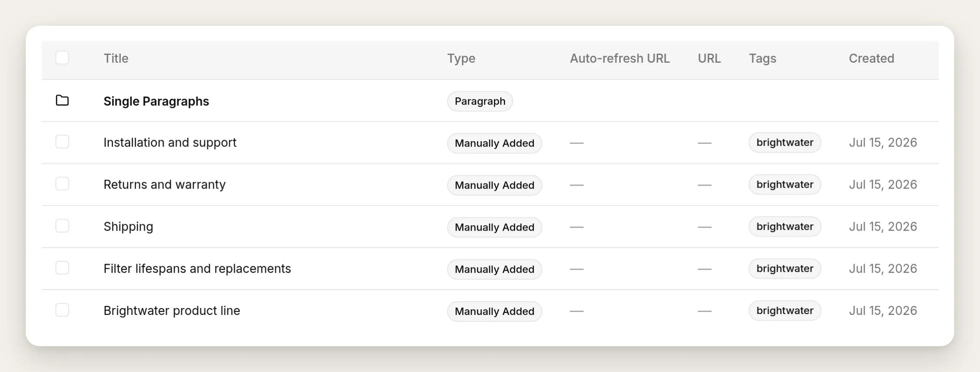Click Manually Added badge for Brightwater product line
The height and width of the screenshot is (372, 980).
point(495,311)
